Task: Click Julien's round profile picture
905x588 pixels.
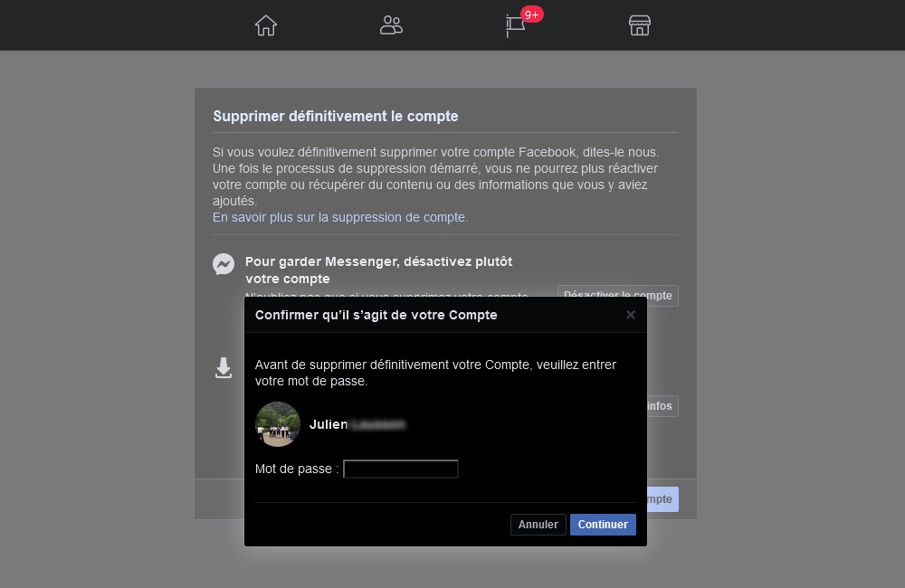Action: click(278, 424)
